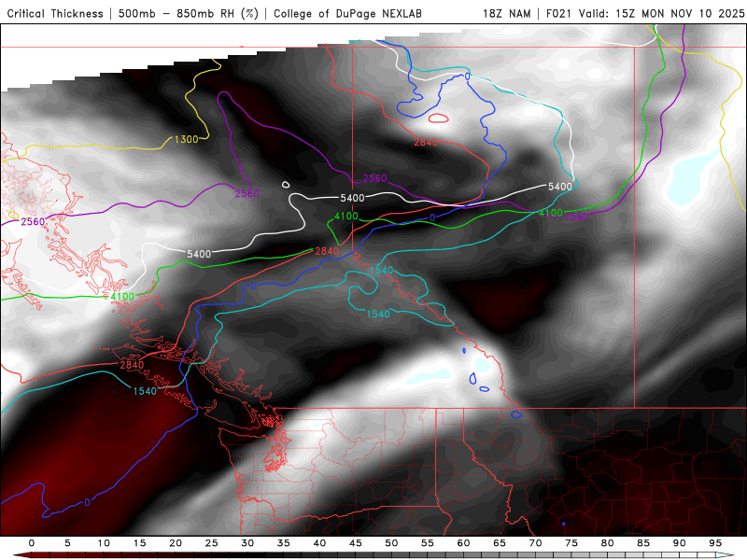Click the '65' label on the color bar

pos(500,543)
